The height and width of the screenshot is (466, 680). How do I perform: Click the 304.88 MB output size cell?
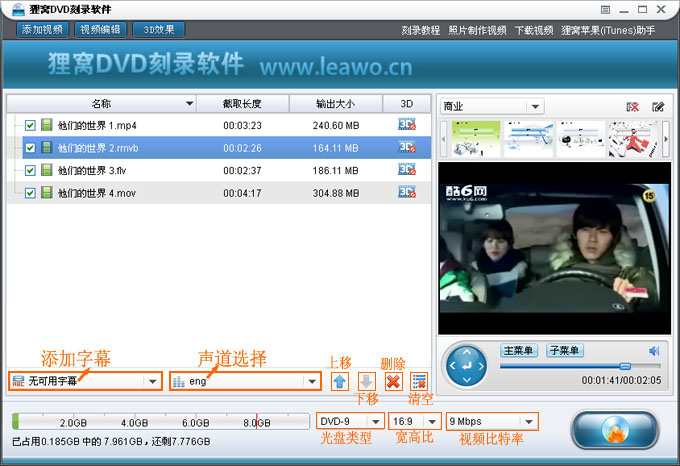(x=336, y=193)
